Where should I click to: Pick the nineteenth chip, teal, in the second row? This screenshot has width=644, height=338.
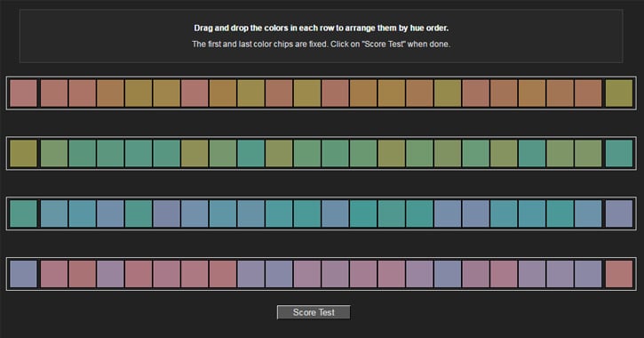click(x=532, y=153)
